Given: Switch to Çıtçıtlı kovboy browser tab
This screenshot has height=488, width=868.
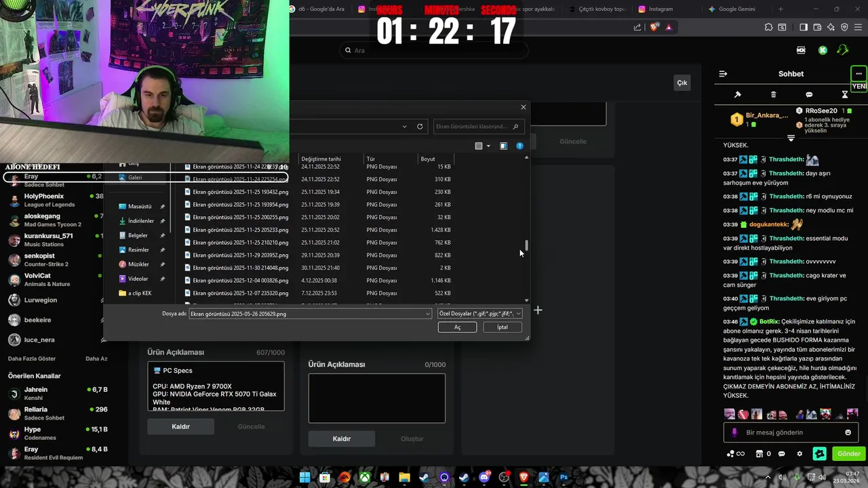Looking at the screenshot, I should [x=597, y=9].
